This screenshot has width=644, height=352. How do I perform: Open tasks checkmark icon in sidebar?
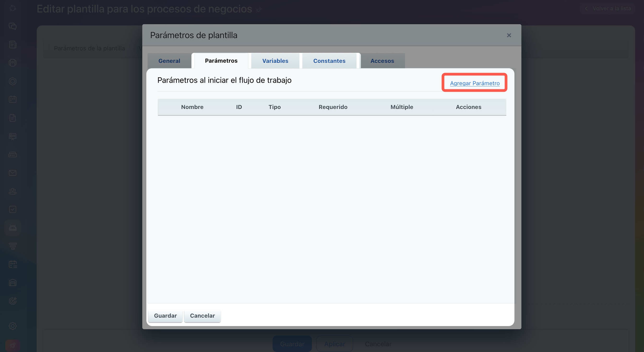(12, 209)
